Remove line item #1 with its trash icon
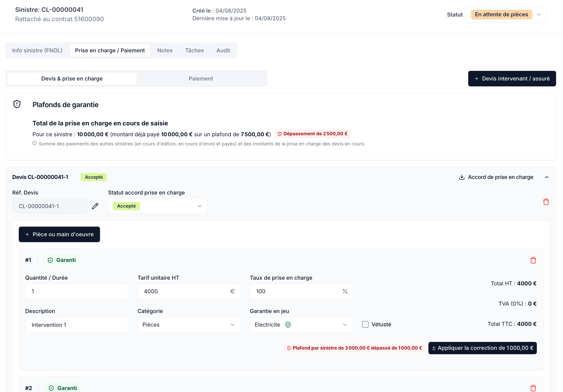This screenshot has width=563, height=392. [533, 260]
